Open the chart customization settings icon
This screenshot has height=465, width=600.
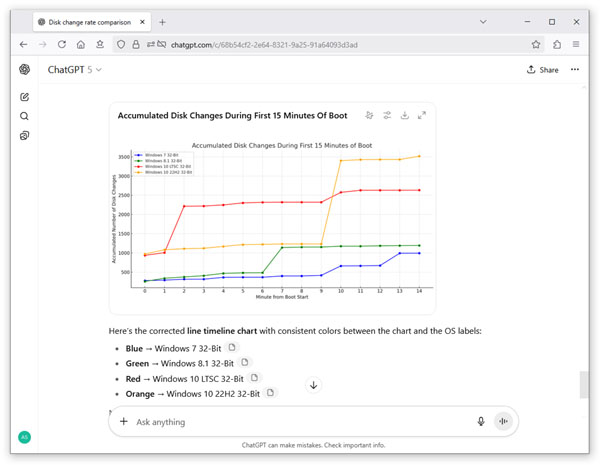387,115
